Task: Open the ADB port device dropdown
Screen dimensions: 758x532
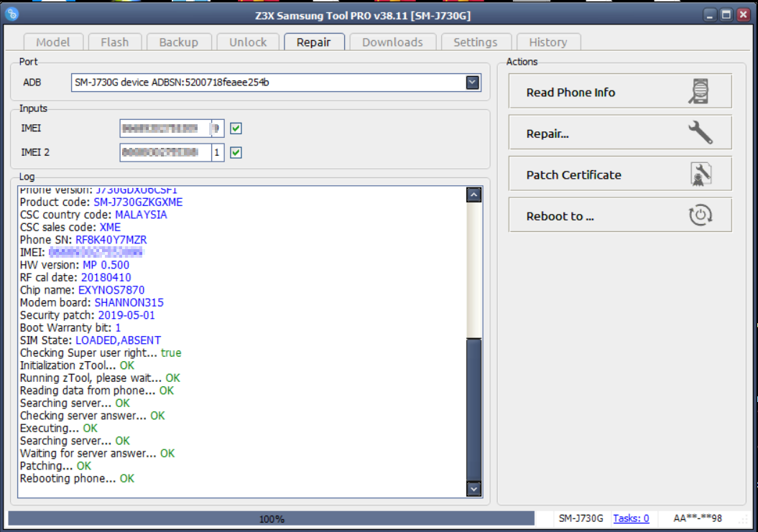Action: tap(472, 83)
